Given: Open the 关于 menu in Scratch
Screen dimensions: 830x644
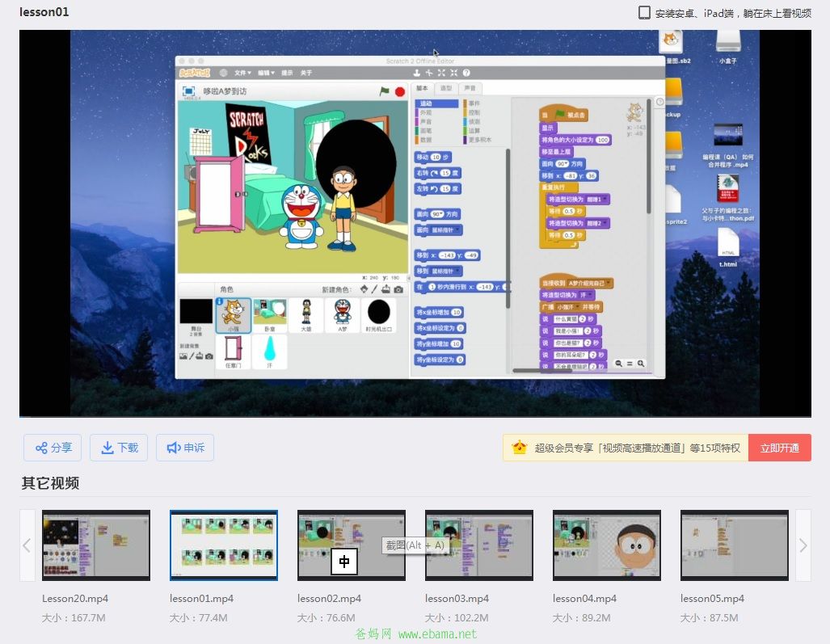Looking at the screenshot, I should (306, 73).
